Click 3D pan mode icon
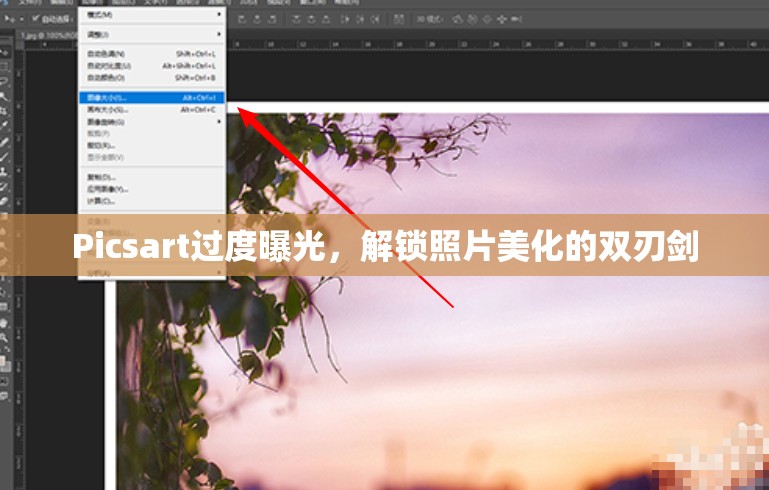The width and height of the screenshot is (769, 490). [487, 19]
